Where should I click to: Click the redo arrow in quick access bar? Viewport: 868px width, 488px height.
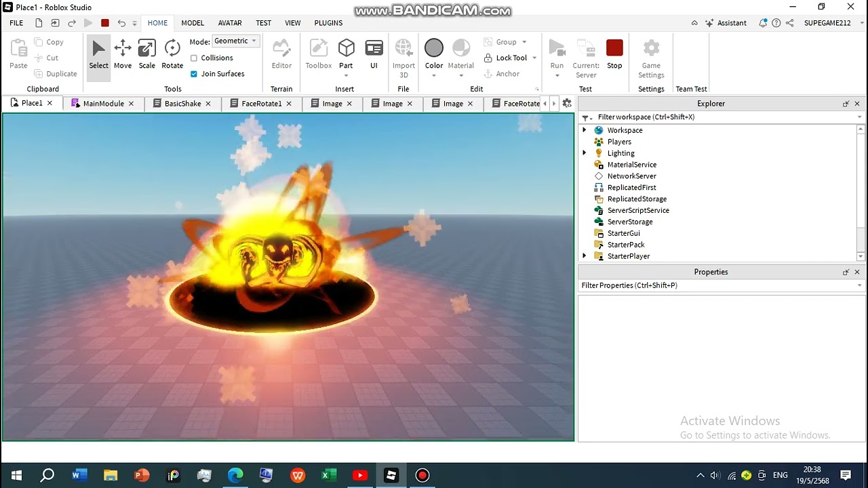[x=72, y=23]
